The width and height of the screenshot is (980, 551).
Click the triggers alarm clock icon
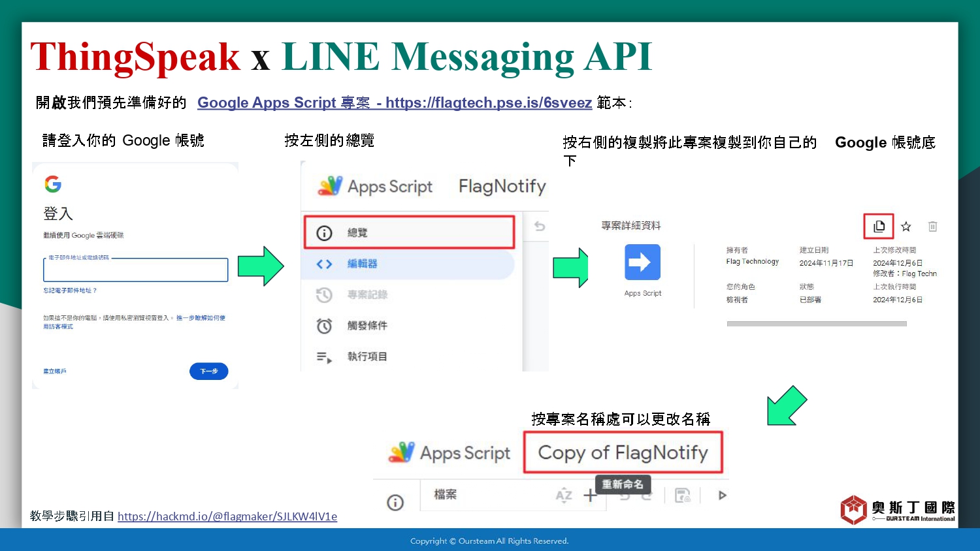(x=324, y=326)
